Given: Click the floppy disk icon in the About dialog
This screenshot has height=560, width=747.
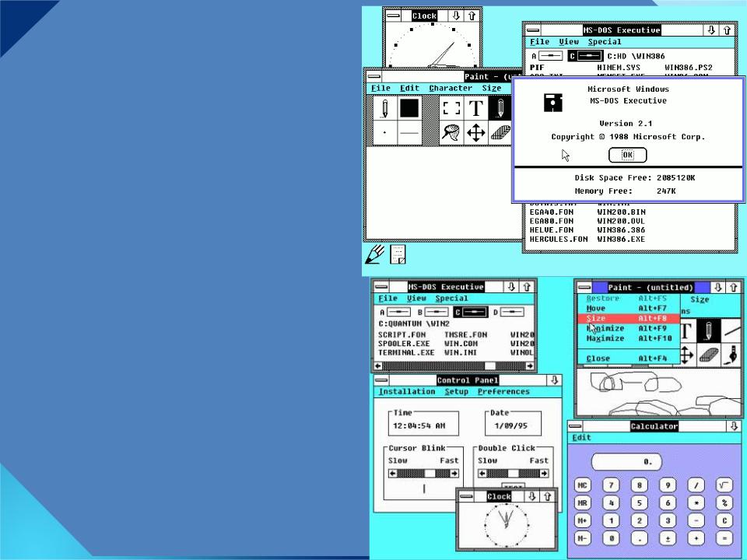Looking at the screenshot, I should pyautogui.click(x=553, y=103).
